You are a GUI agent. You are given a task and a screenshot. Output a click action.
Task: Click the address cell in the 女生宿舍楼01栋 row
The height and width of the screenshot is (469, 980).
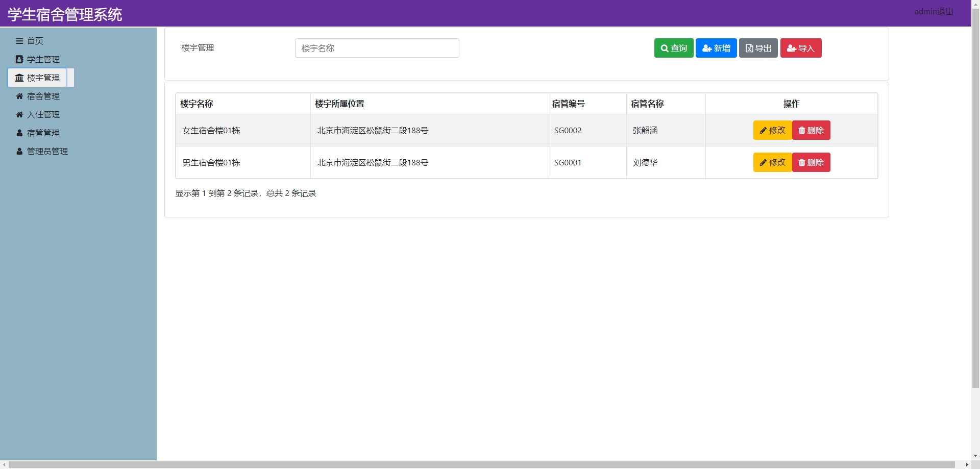pos(429,130)
